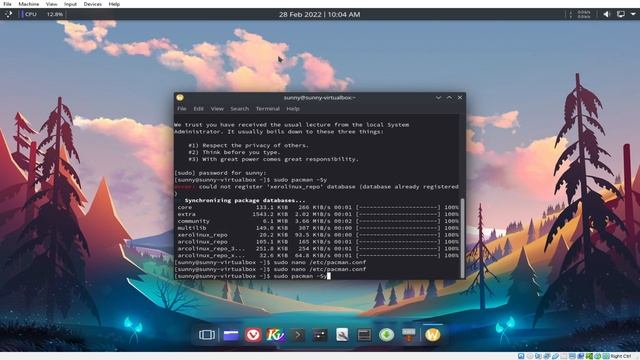Click the VirtualBox display status icon
640x360 pixels.
(x=572, y=356)
